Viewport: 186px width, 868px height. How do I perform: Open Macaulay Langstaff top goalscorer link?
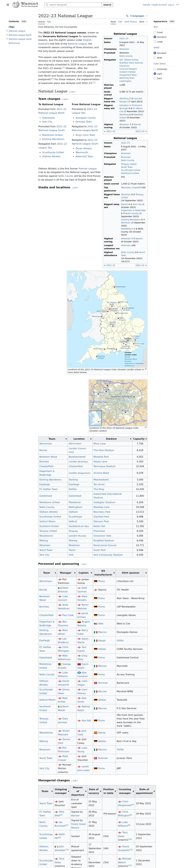pos(131,187)
